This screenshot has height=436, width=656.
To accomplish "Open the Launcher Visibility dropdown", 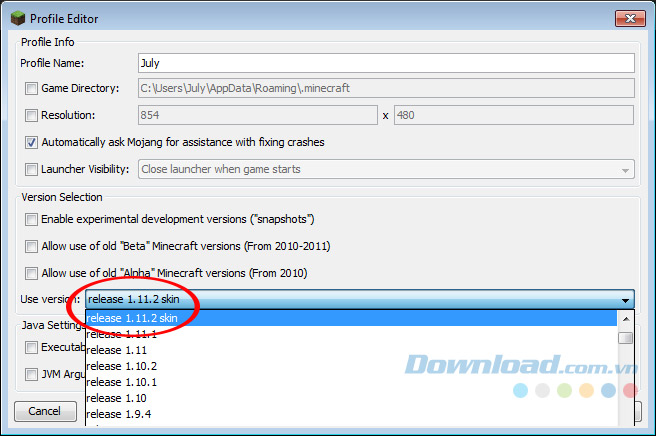I will 386,169.
